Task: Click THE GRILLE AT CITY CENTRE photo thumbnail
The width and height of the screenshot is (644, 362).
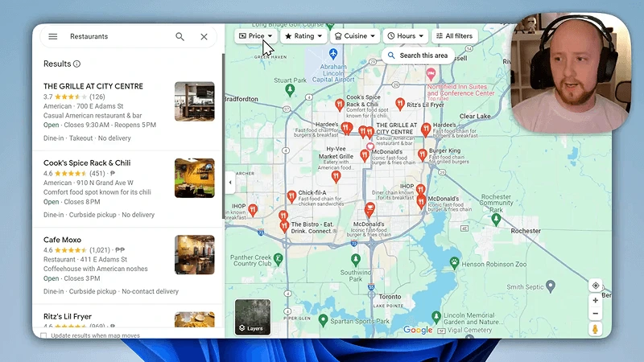Action: pos(194,101)
